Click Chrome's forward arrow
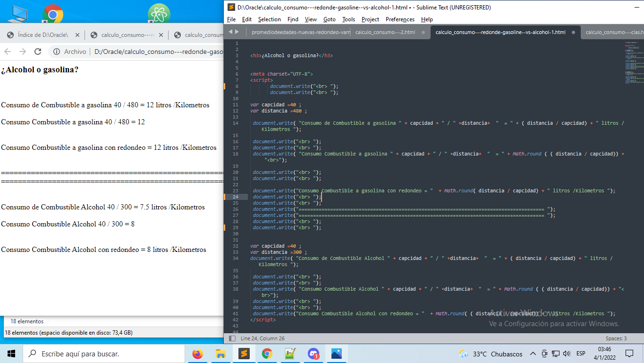The image size is (644, 363). (x=23, y=52)
